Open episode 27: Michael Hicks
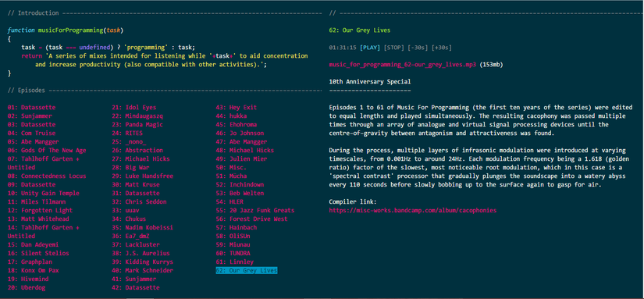 tap(141, 159)
